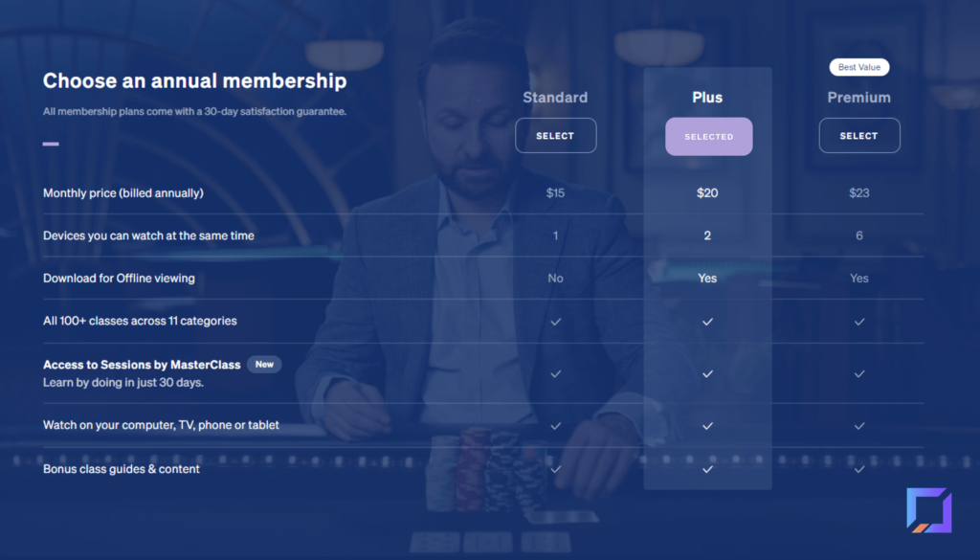
Task: Choose the Premium plan via its SELECT button
Action: click(858, 135)
